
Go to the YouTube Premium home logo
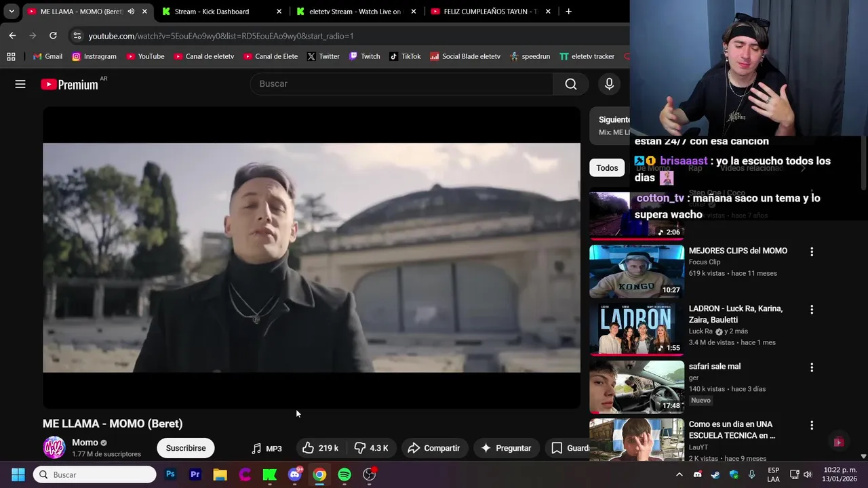(x=69, y=84)
